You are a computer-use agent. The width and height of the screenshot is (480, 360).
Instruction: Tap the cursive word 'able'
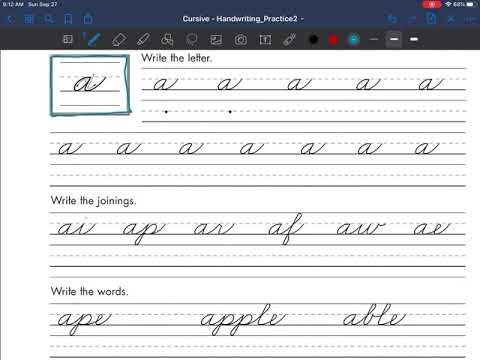pyautogui.click(x=375, y=315)
